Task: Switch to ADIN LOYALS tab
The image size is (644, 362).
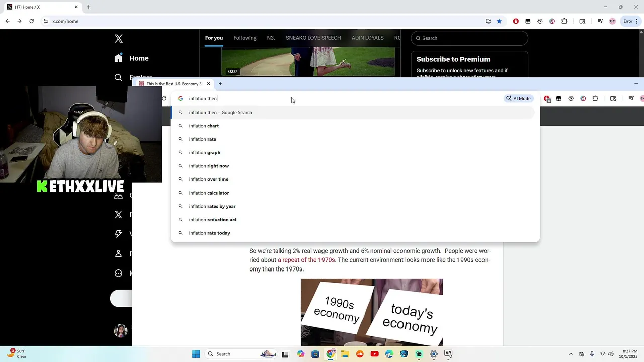Action: (x=367, y=38)
